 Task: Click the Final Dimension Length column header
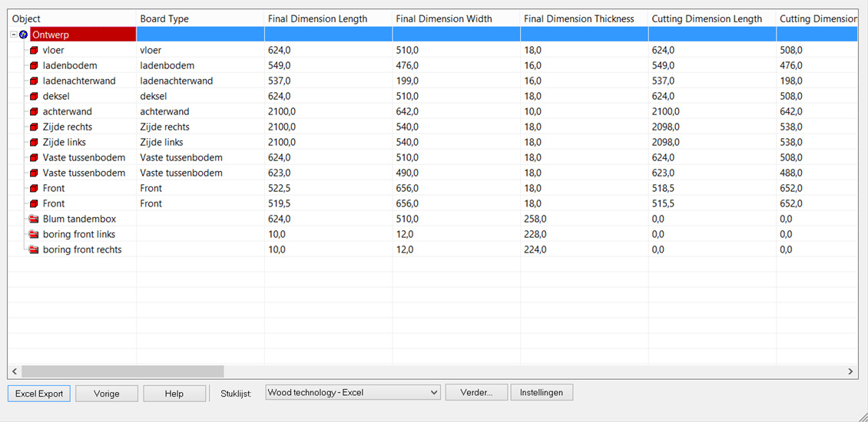tap(317, 18)
